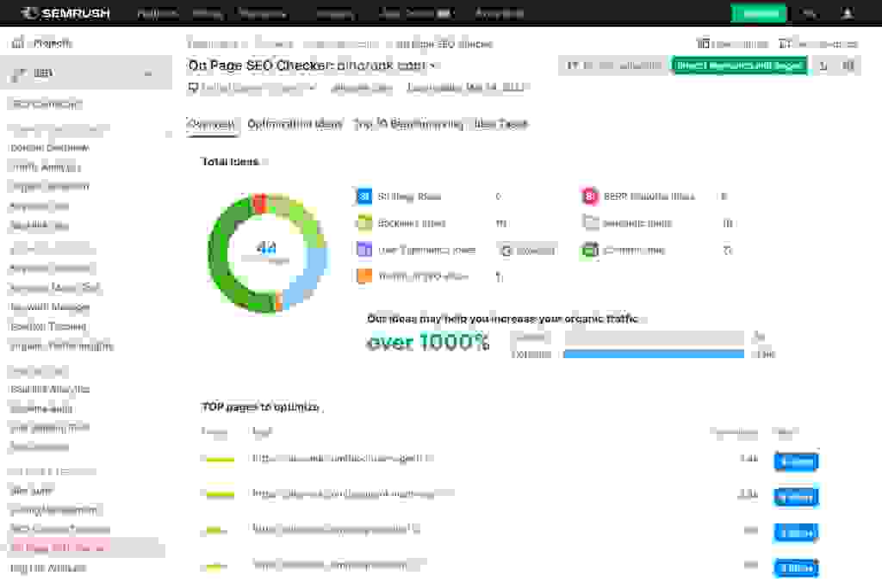Click the green Upgrade button
This screenshot has width=882, height=588.
tap(758, 13)
